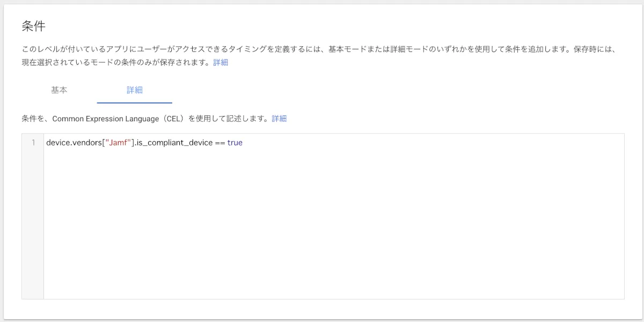This screenshot has width=644, height=322.
Task: Open the 詳細 link beside the CEL instruction
Action: tap(279, 119)
